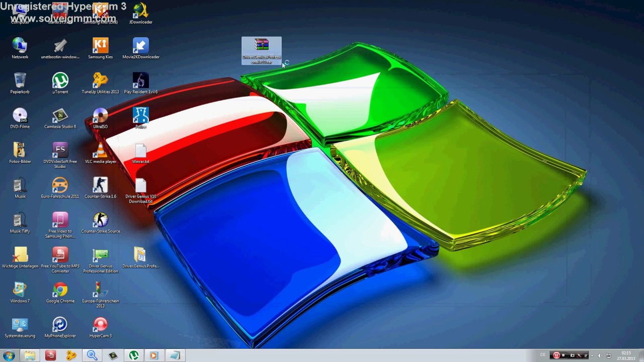Select the highlighted DriverGenius rar archive
The height and width of the screenshot is (362, 644).
tap(262, 51)
